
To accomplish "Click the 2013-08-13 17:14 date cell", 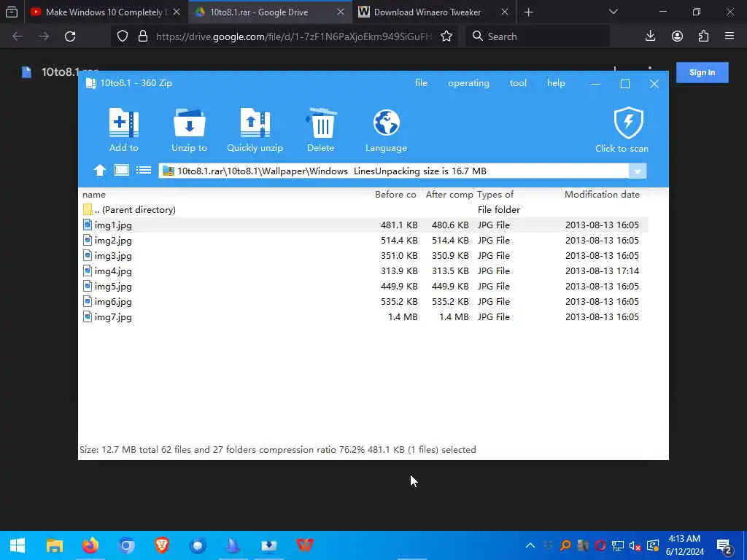I will 602,271.
